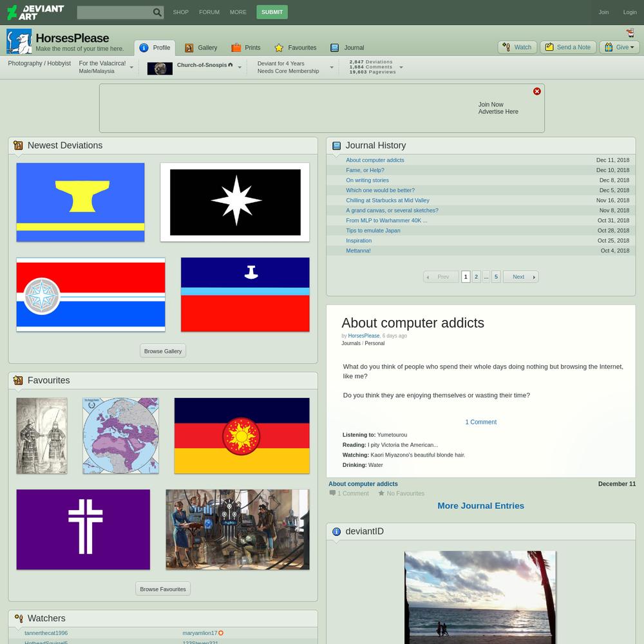
Task: Click Browse Gallery button
Action: (163, 351)
